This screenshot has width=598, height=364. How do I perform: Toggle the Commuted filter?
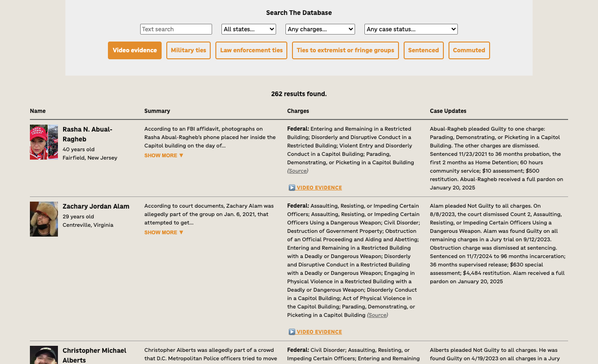pos(469,50)
